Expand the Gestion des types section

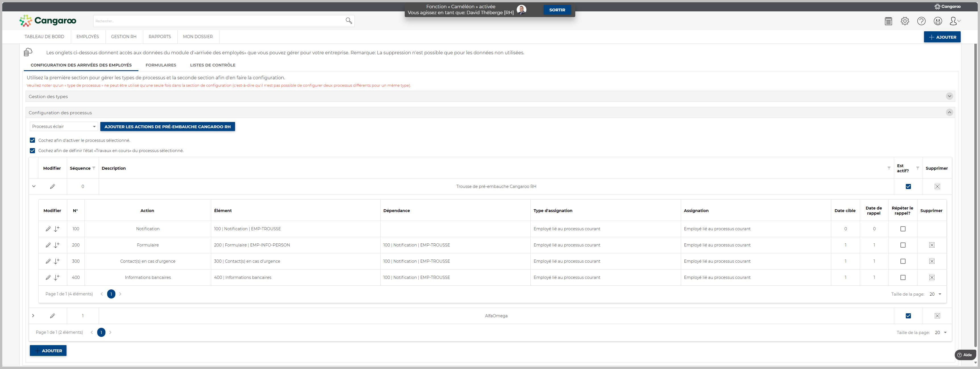pyautogui.click(x=949, y=96)
